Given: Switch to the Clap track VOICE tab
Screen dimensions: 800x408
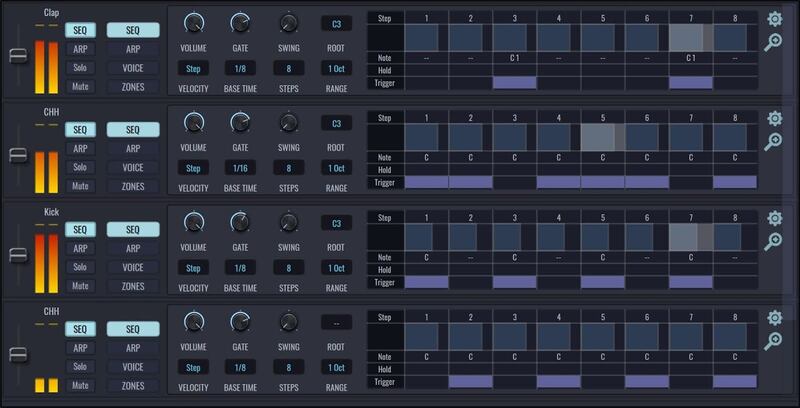Looking at the screenshot, I should tap(133, 68).
